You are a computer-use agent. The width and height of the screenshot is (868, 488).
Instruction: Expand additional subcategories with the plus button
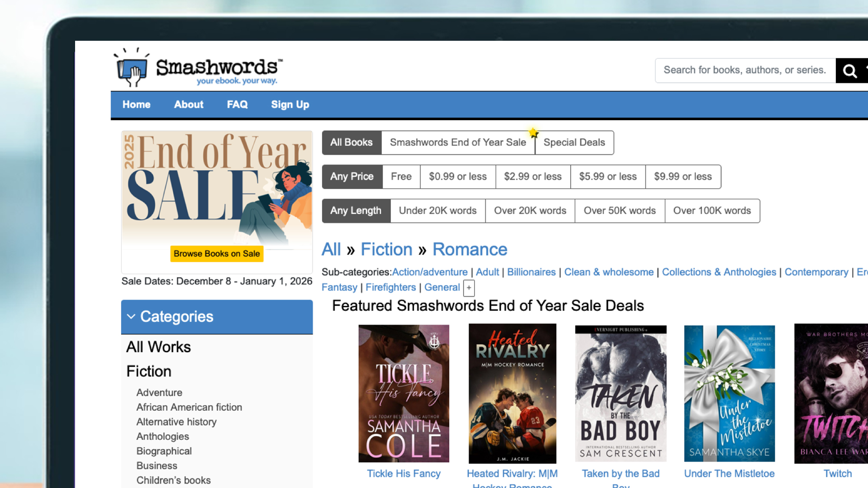[469, 288]
